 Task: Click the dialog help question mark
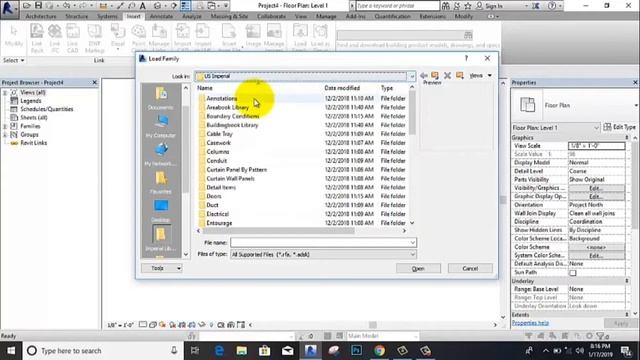click(467, 58)
